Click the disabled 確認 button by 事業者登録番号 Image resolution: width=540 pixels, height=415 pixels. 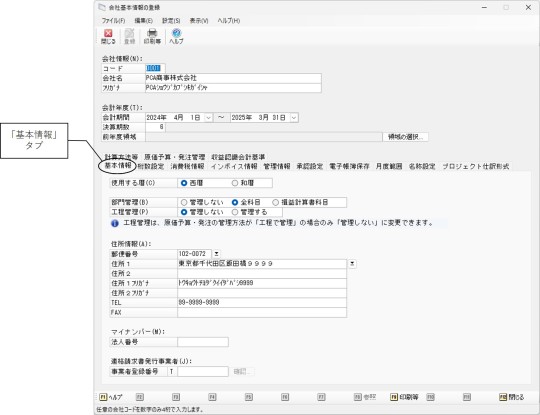tap(243, 372)
